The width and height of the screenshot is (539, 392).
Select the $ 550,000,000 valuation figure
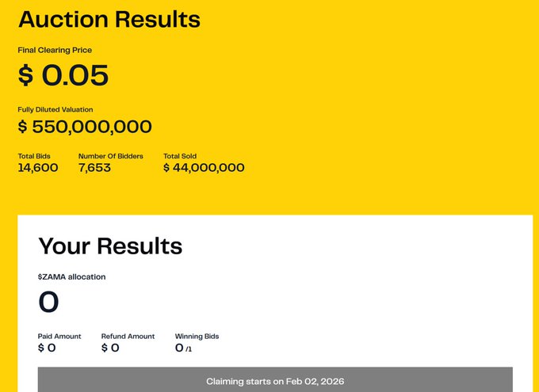pyautogui.click(x=85, y=127)
